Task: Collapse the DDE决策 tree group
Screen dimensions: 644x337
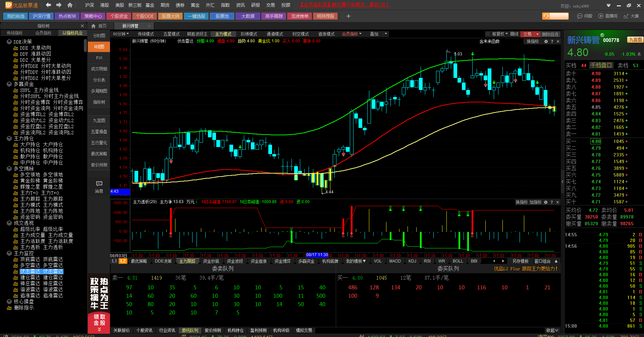Action: point(9,42)
